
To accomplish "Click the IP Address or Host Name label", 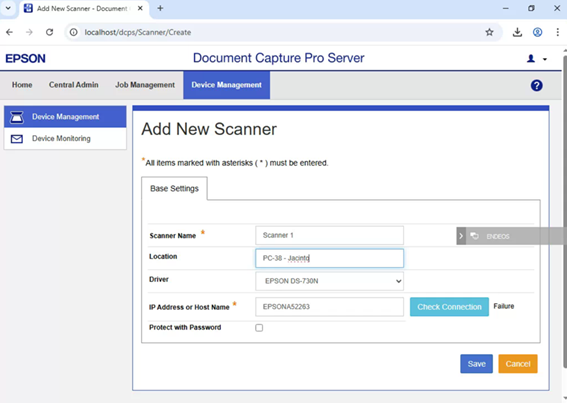I will click(189, 307).
